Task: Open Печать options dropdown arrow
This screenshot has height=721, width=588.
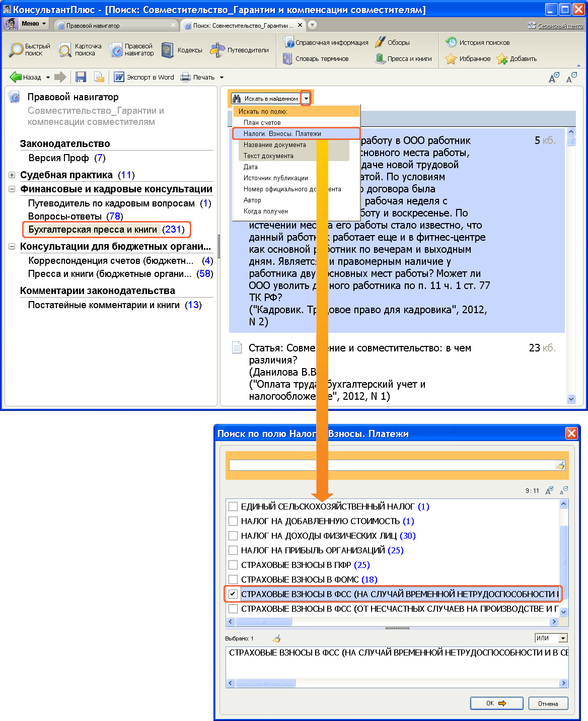Action: (x=222, y=78)
